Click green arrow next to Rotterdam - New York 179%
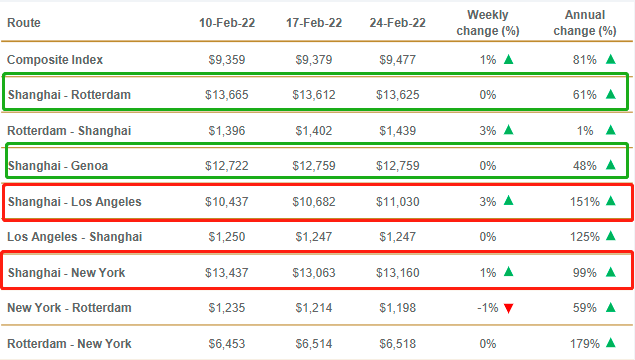Viewport: 635px width, 360px height. click(611, 343)
